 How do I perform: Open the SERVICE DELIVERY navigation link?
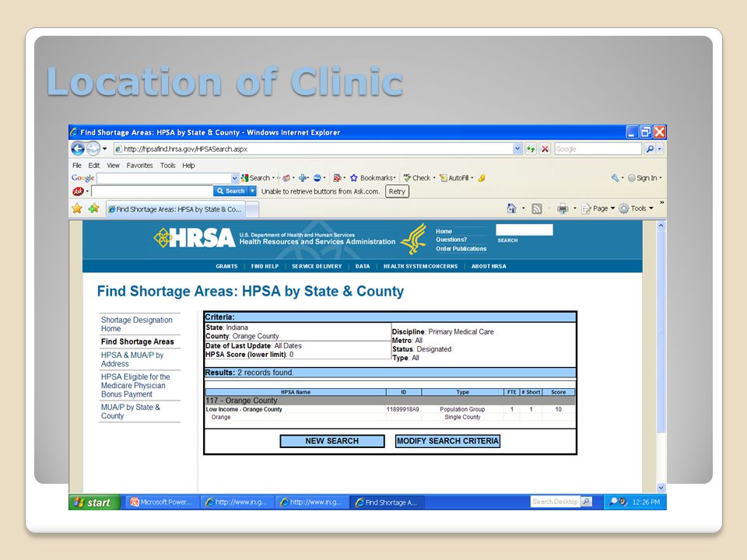click(x=317, y=266)
